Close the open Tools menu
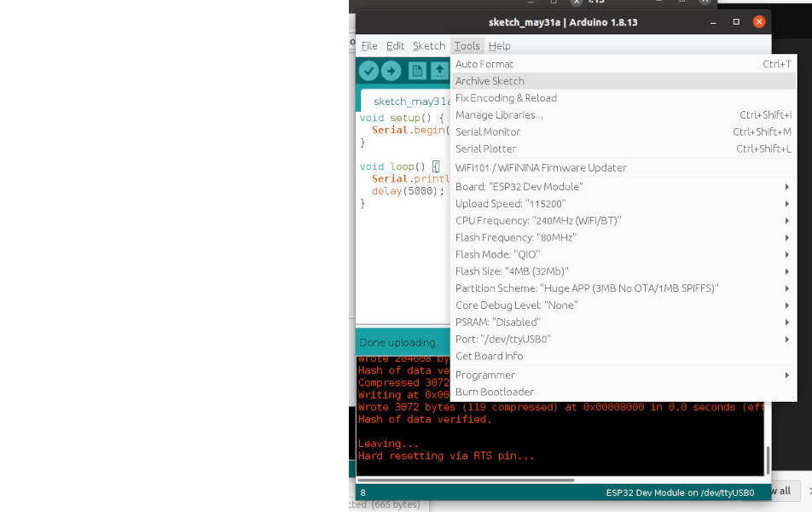 click(467, 45)
